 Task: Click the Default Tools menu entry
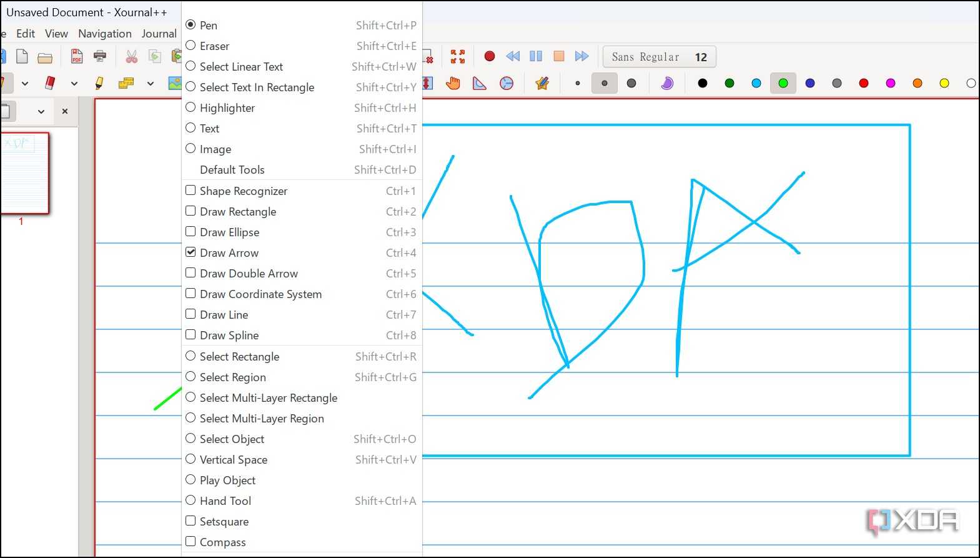tap(302, 169)
